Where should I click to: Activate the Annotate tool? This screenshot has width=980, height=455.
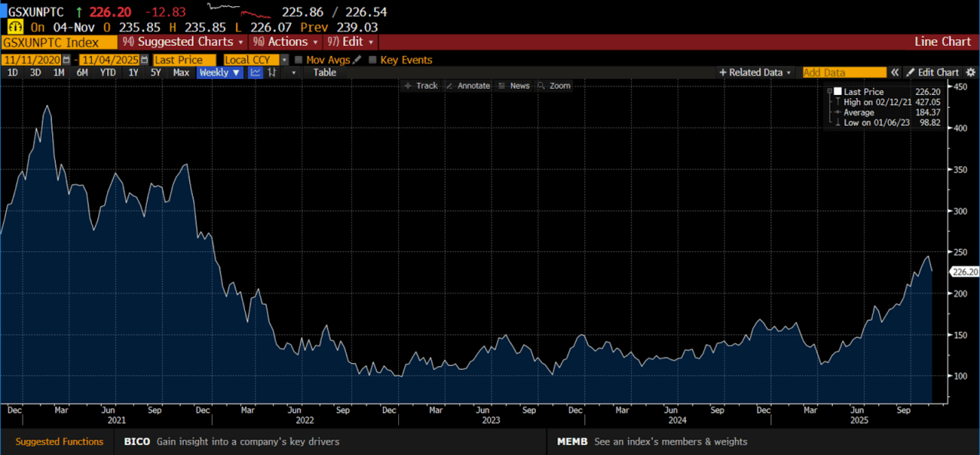468,86
